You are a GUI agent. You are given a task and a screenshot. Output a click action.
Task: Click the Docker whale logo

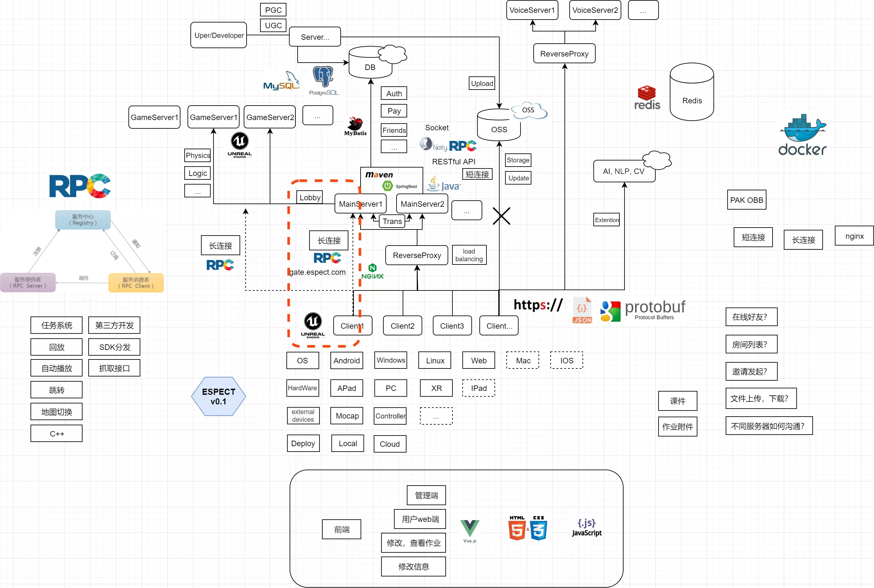click(802, 135)
